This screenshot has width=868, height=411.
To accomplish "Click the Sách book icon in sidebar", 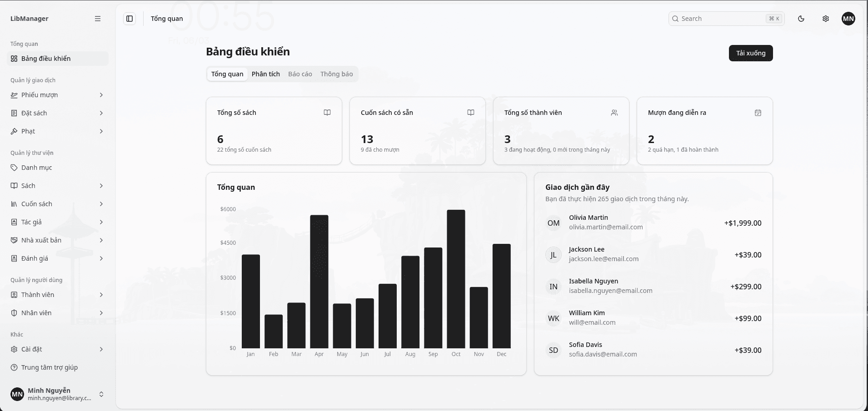I will coord(14,186).
